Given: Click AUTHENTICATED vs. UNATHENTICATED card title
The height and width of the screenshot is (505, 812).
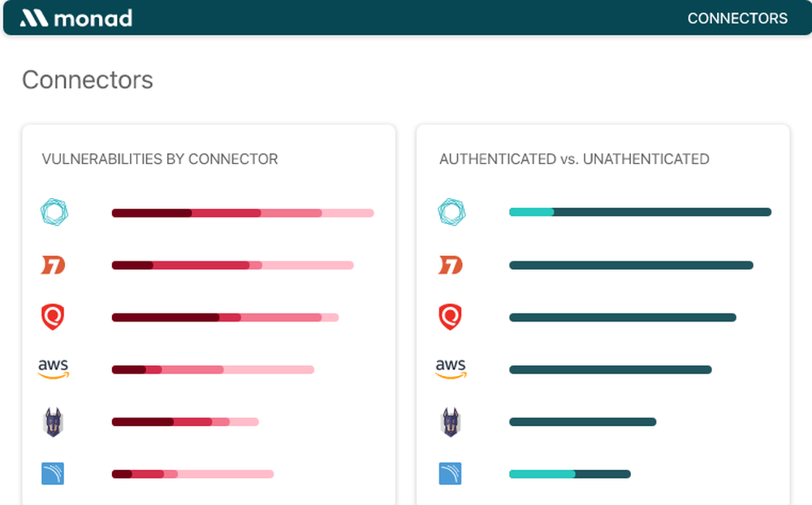Looking at the screenshot, I should pyautogui.click(x=574, y=159).
